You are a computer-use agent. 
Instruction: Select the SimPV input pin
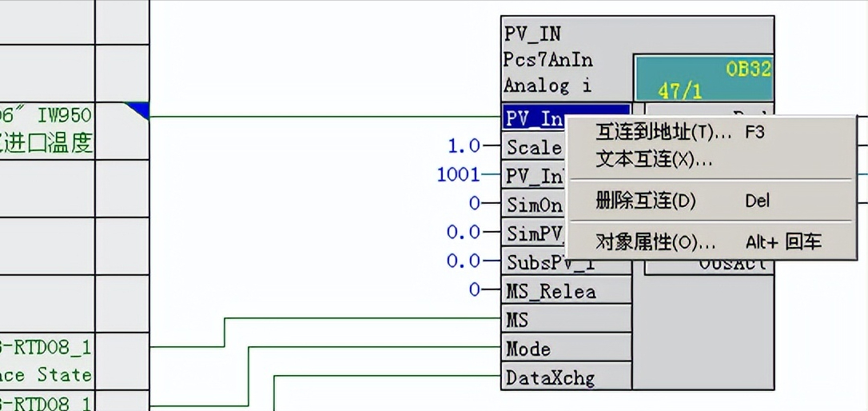[x=534, y=233]
